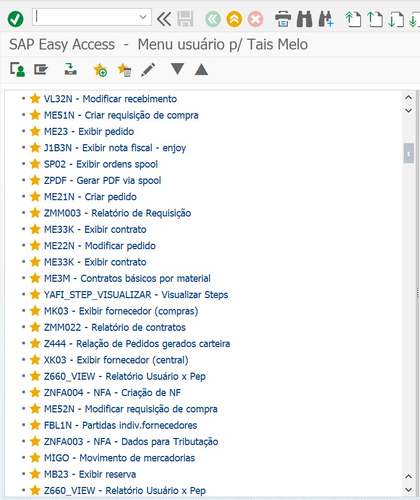The height and width of the screenshot is (500, 420).
Task: Add to favorites star-plus icon
Action: pos(100,70)
